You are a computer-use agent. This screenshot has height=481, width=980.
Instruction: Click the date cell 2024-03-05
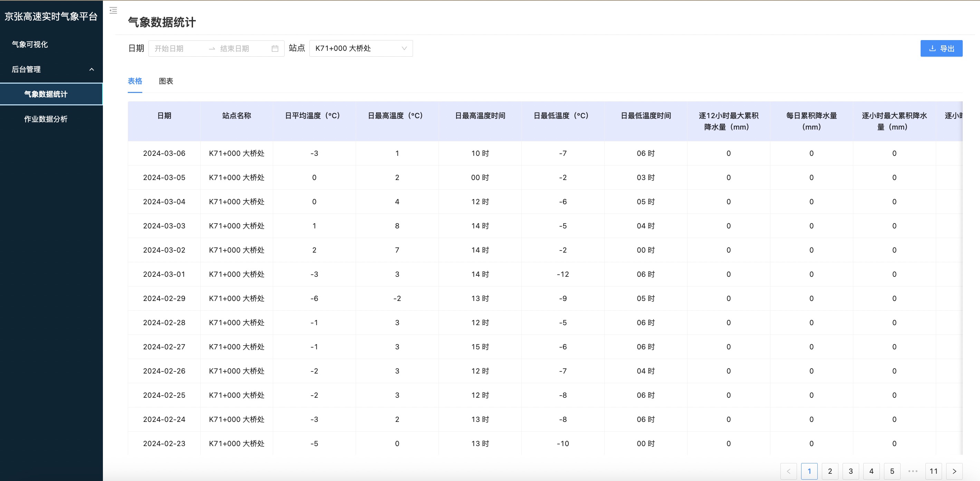pyautogui.click(x=164, y=178)
